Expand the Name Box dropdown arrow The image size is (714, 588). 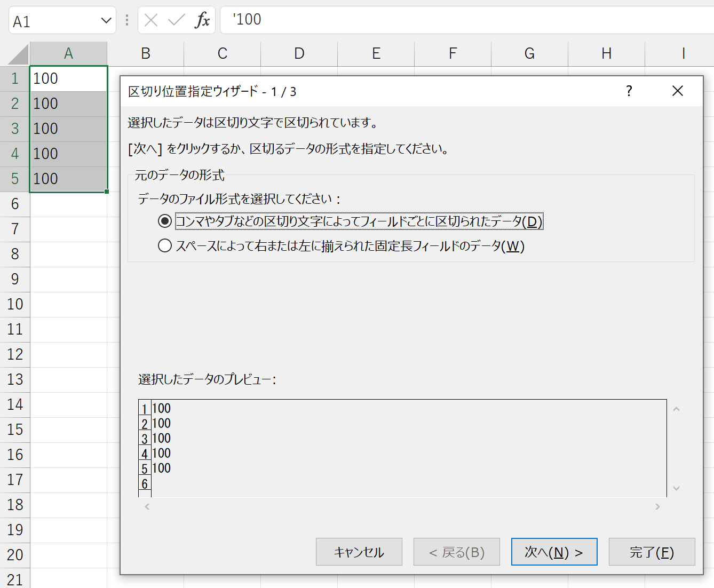pos(106,21)
